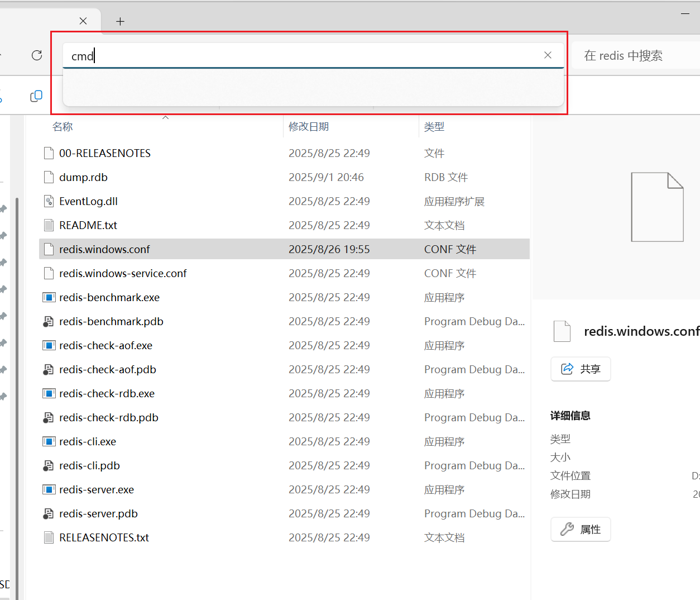
Task: Click the refresh icon beside address bar
Action: click(37, 55)
